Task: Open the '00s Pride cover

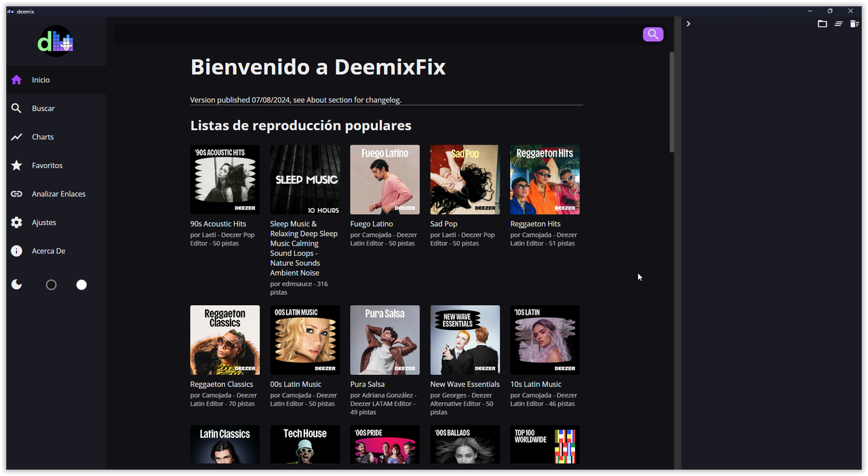Action: pos(385,445)
